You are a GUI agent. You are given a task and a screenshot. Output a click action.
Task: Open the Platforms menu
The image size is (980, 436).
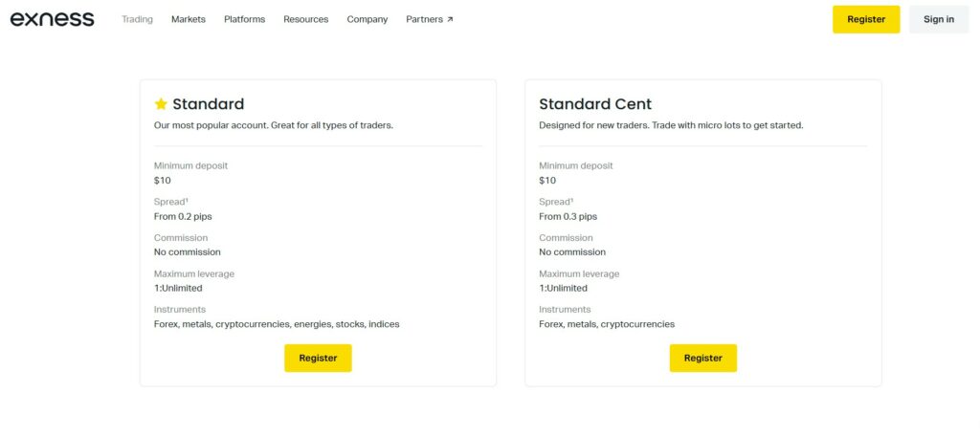(244, 19)
